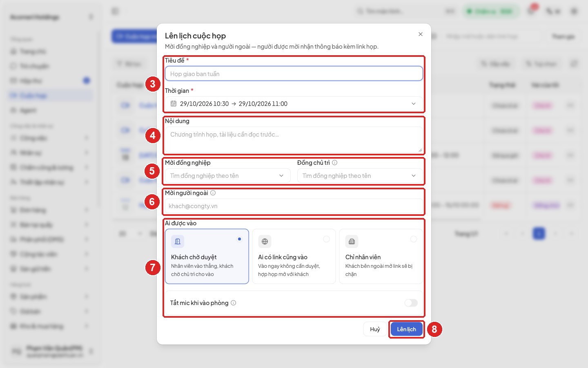Click the calendar icon in Thời gian field
This screenshot has width=588, height=368.
tap(174, 104)
